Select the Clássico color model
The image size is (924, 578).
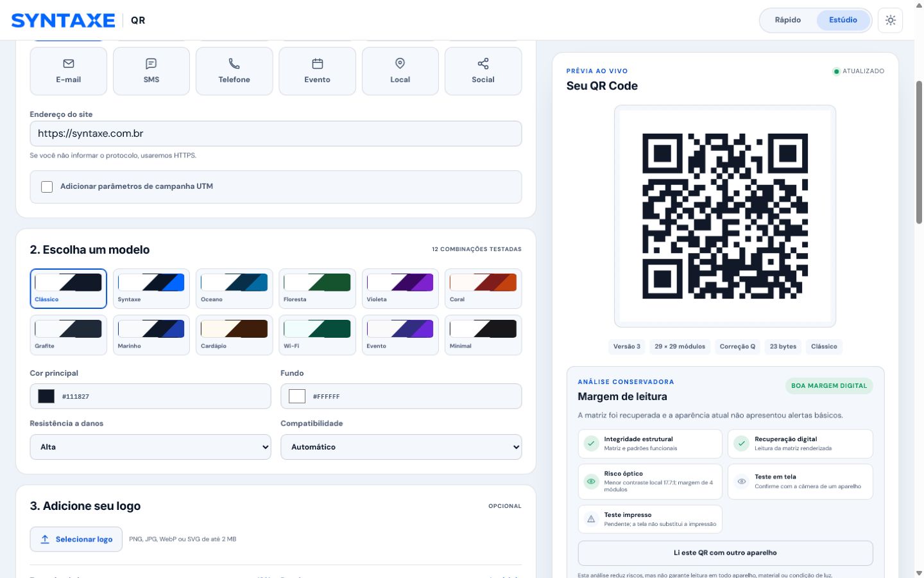click(69, 289)
